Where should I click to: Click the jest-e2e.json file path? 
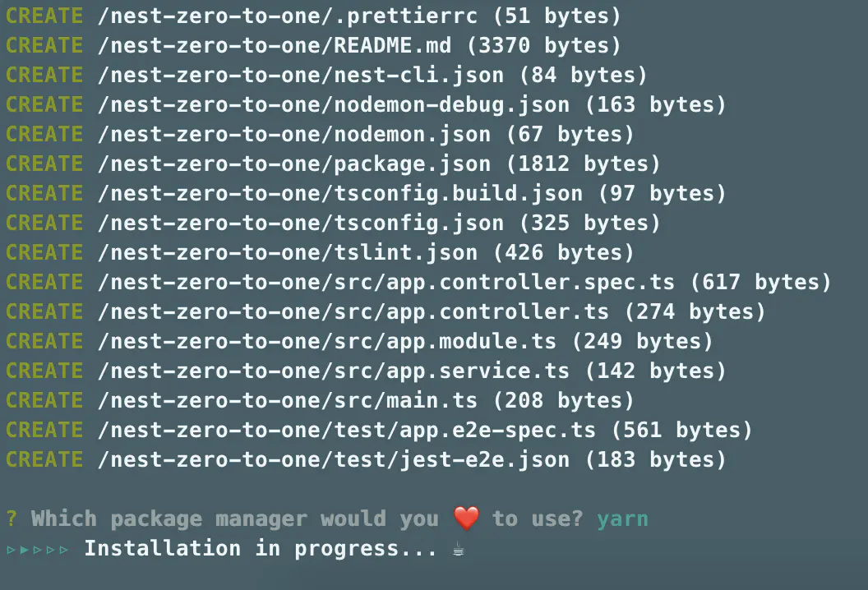point(333,459)
